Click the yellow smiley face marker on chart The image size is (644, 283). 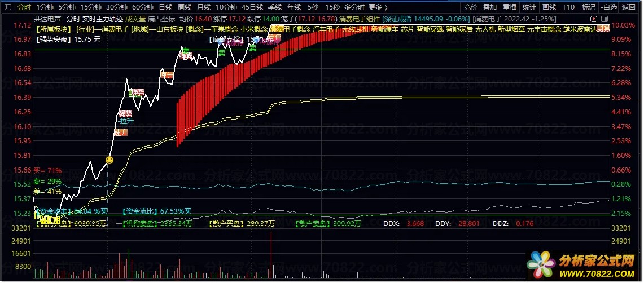(x=109, y=160)
